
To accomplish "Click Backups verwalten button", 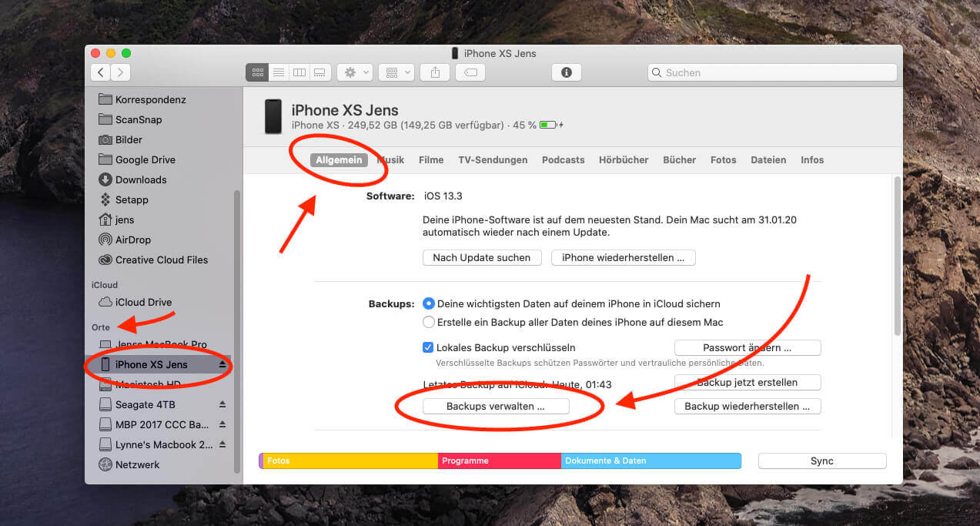I will (x=496, y=407).
